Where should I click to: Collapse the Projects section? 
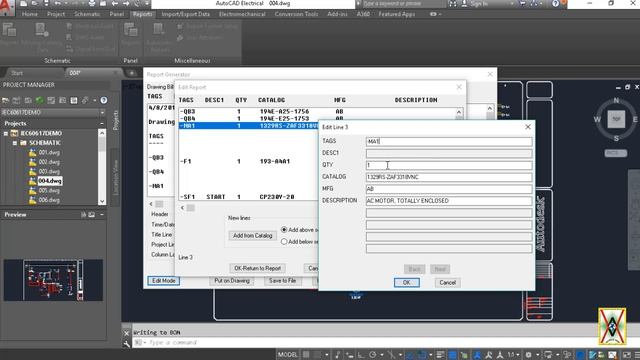[x=102, y=123]
